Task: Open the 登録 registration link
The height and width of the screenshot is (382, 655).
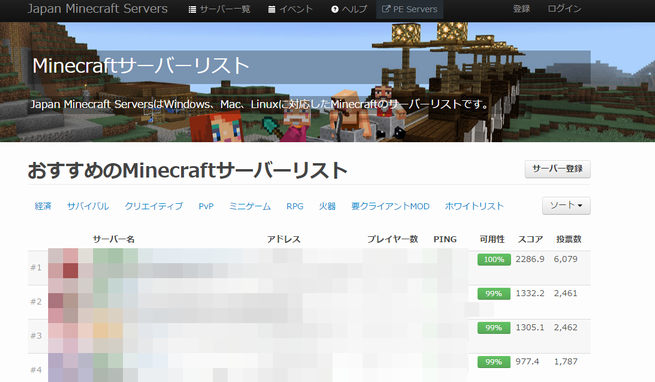Action: click(521, 9)
